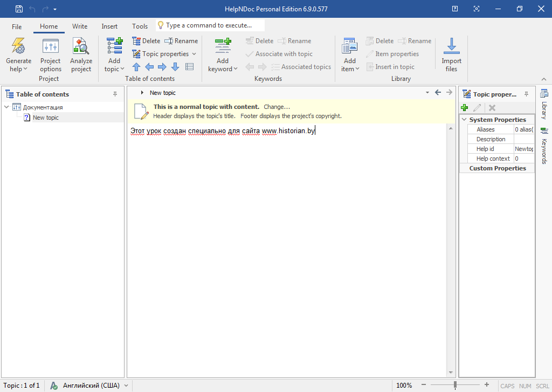Click the 'Type a command to execute' field
The image size is (552, 392).
210,25
